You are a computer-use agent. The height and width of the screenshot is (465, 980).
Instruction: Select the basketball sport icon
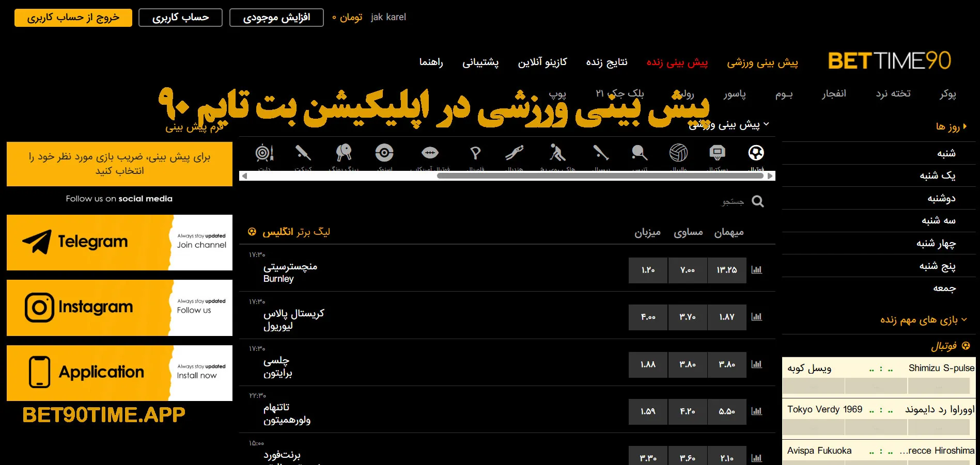717,153
